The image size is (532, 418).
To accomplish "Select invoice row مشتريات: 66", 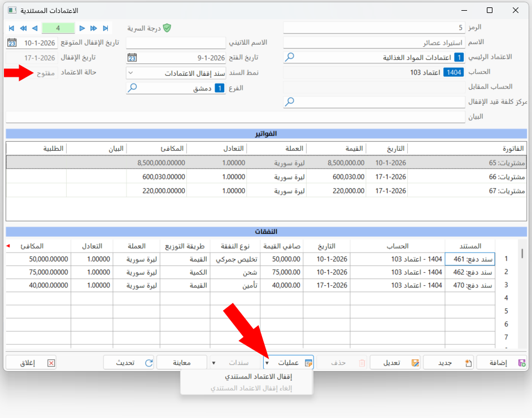I will [x=266, y=177].
